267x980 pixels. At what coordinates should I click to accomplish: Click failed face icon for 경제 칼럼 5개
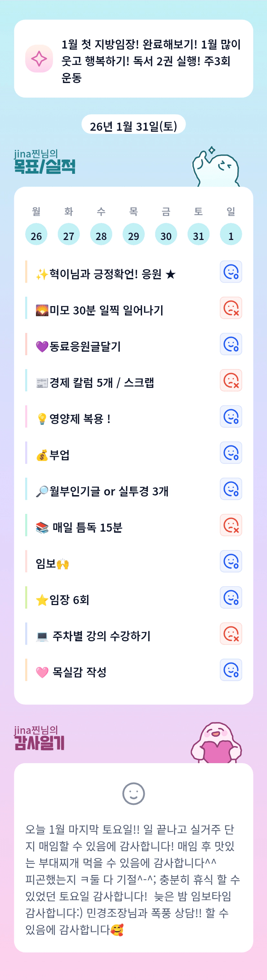[x=231, y=380]
